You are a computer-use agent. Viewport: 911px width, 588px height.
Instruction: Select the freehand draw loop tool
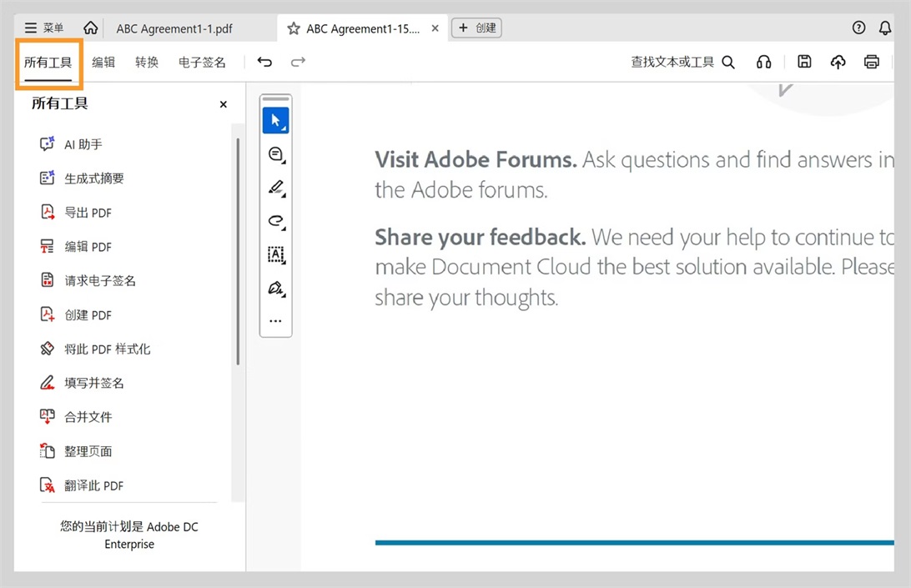coord(276,221)
